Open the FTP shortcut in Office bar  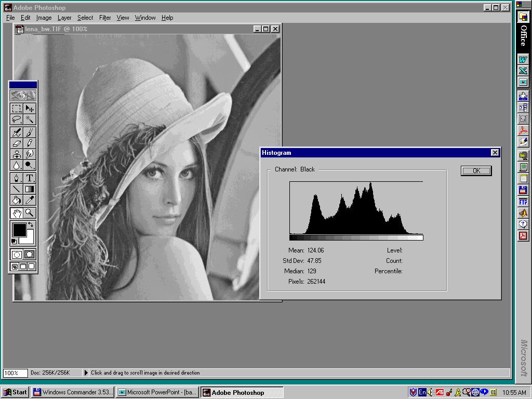[x=523, y=202]
